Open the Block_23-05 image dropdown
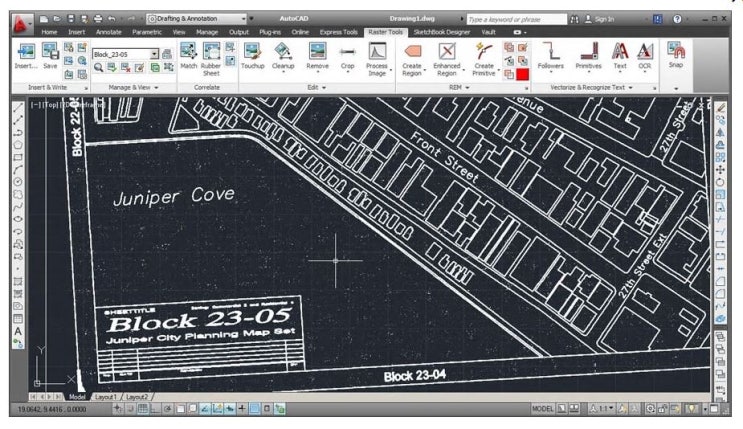This screenshot has width=743, height=429. coord(154,54)
